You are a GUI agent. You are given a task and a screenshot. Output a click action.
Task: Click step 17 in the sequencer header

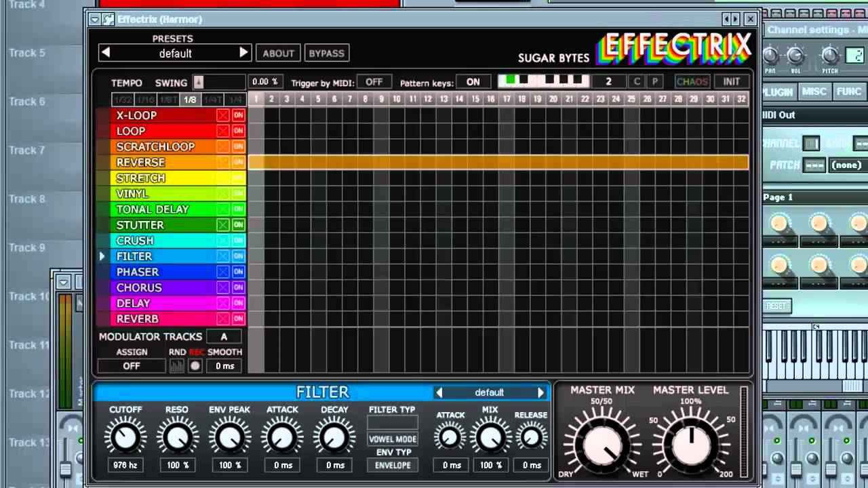pyautogui.click(x=506, y=99)
